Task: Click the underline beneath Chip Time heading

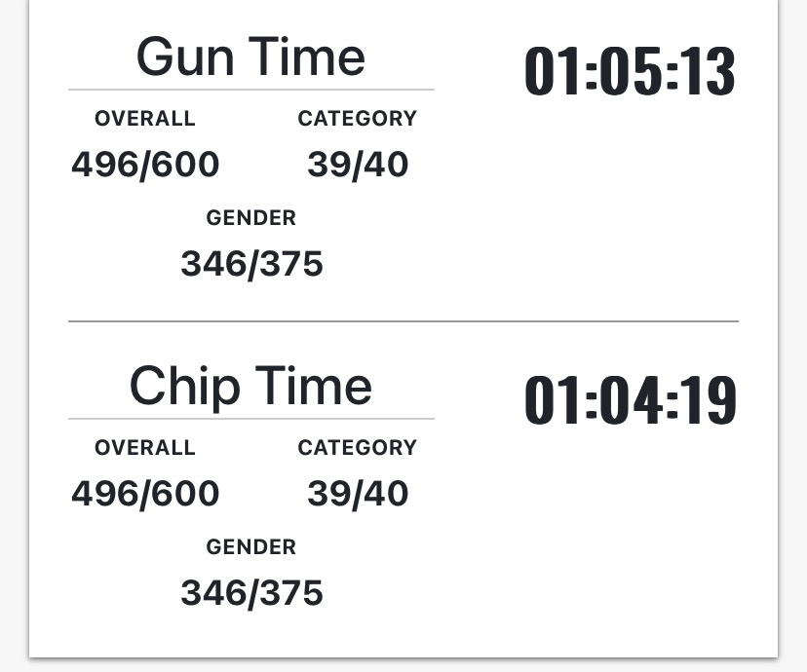Action: [251, 419]
